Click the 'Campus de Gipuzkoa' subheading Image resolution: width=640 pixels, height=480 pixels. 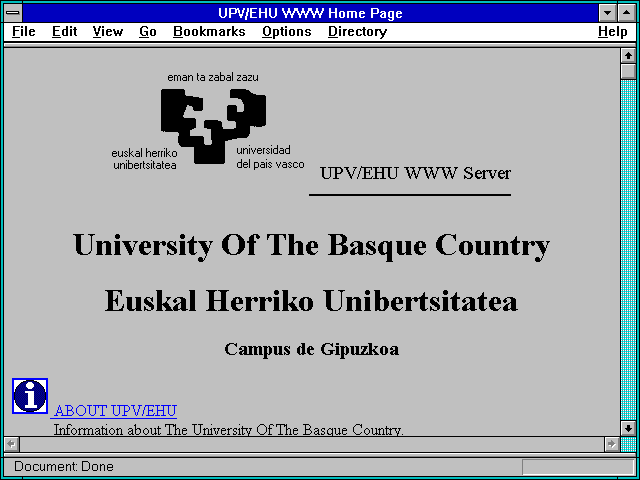(x=311, y=349)
